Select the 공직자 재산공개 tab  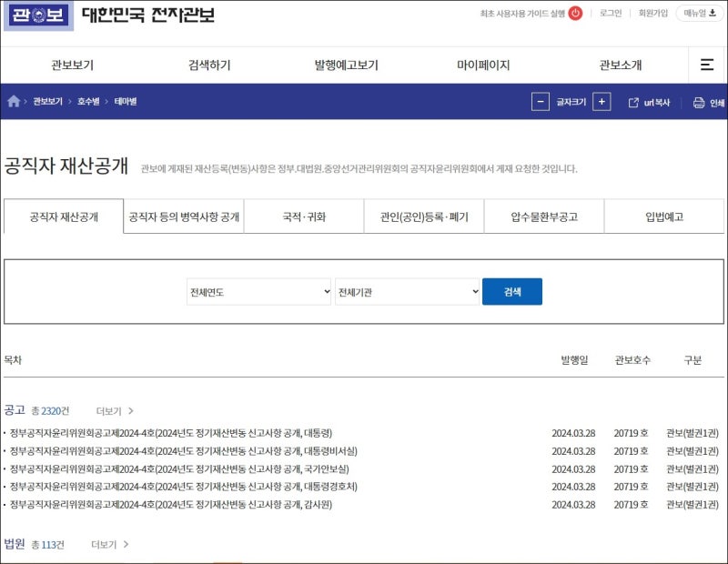click(x=64, y=217)
